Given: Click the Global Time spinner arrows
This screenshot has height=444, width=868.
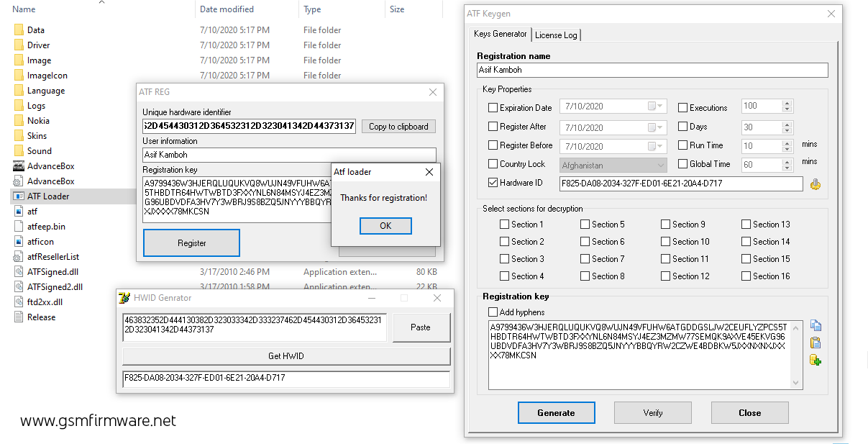Looking at the screenshot, I should 787,164.
